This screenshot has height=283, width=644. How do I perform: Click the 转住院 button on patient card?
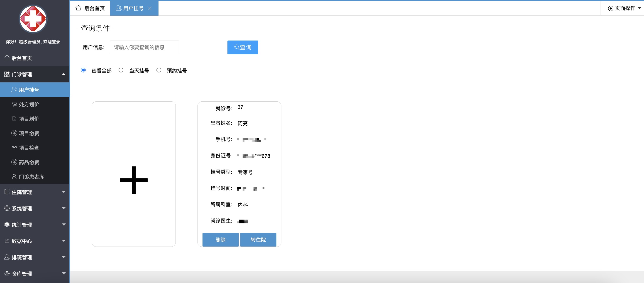pyautogui.click(x=258, y=240)
